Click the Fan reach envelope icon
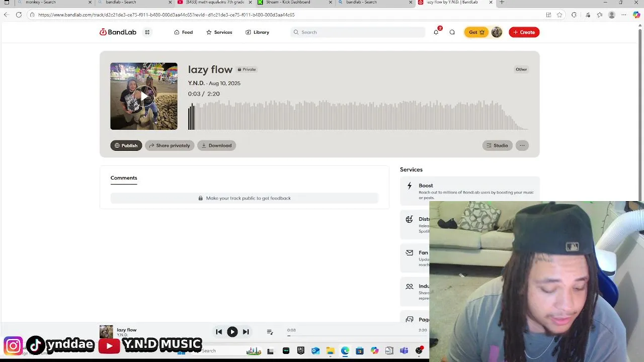The image size is (644, 362). pos(410,253)
